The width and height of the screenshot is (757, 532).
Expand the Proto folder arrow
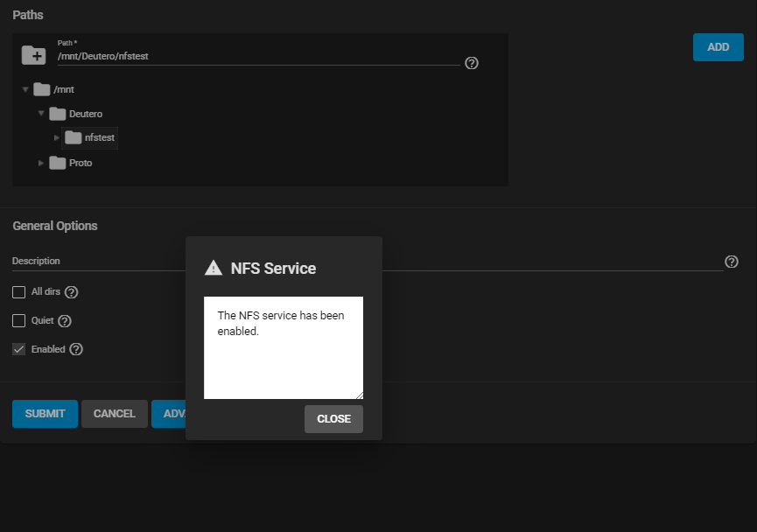[x=41, y=163]
